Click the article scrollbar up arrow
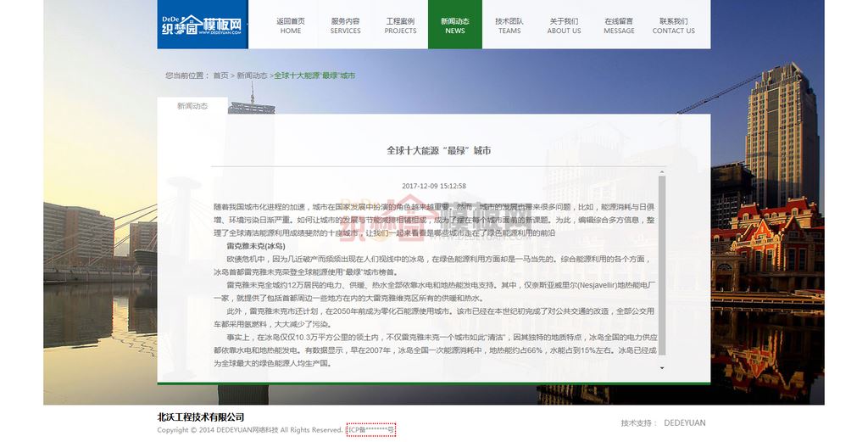Image resolution: width=868 pixels, height=442 pixels. pyautogui.click(x=662, y=172)
